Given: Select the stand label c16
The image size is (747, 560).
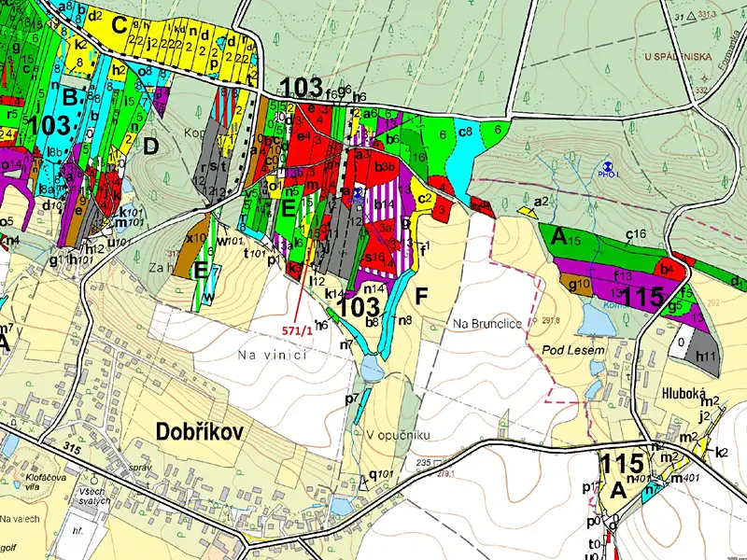Looking at the screenshot, I should tap(636, 234).
